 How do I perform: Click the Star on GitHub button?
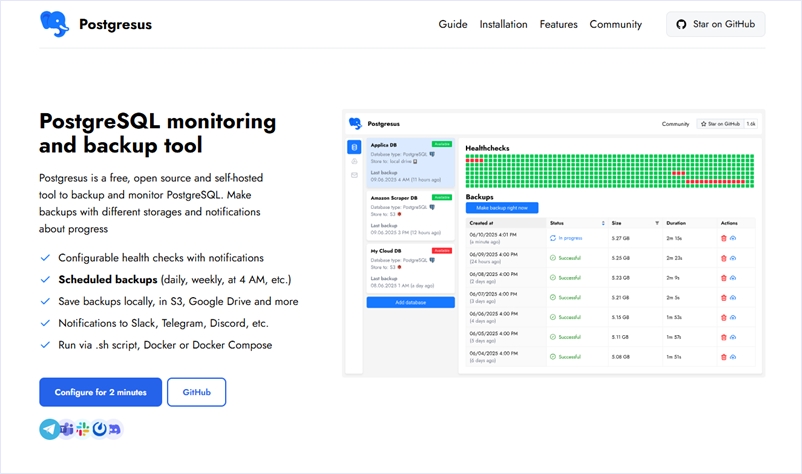click(715, 24)
